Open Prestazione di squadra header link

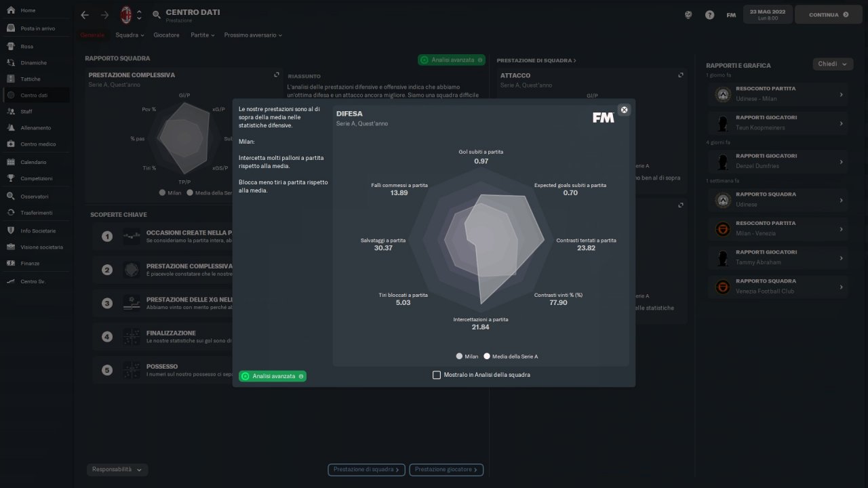[x=536, y=60]
